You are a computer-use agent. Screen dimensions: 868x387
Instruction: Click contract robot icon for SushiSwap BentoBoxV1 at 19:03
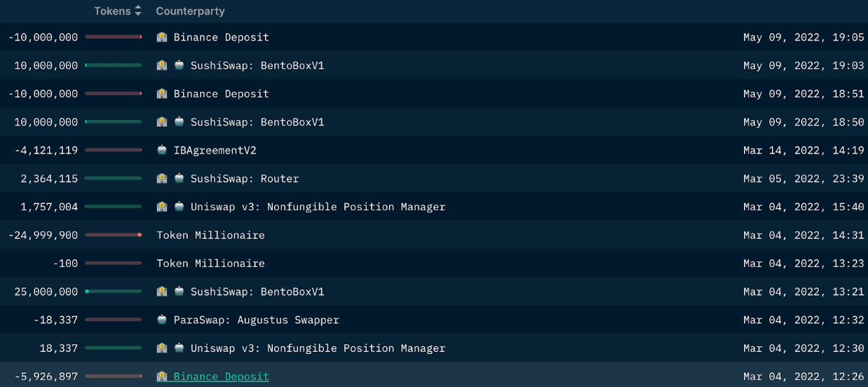179,65
